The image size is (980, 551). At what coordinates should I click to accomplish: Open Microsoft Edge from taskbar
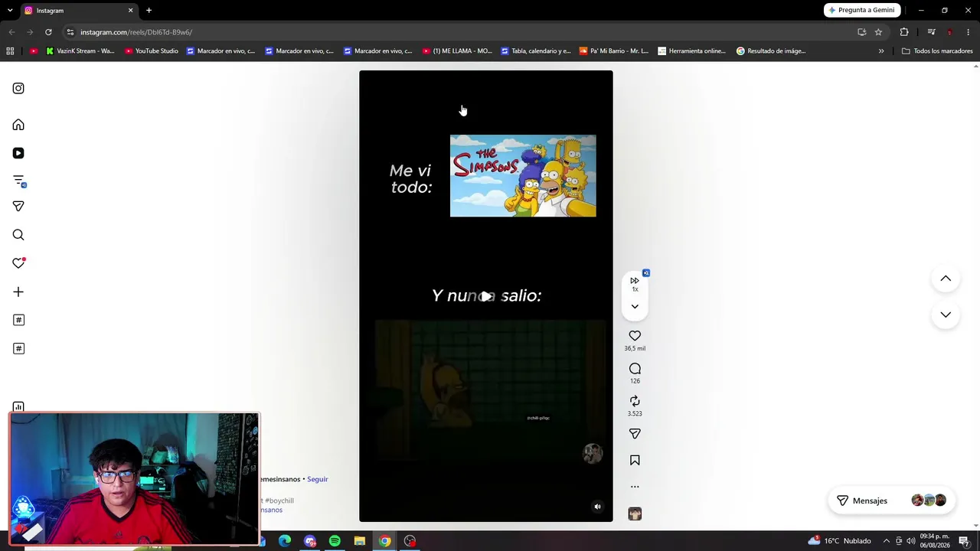tap(285, 541)
